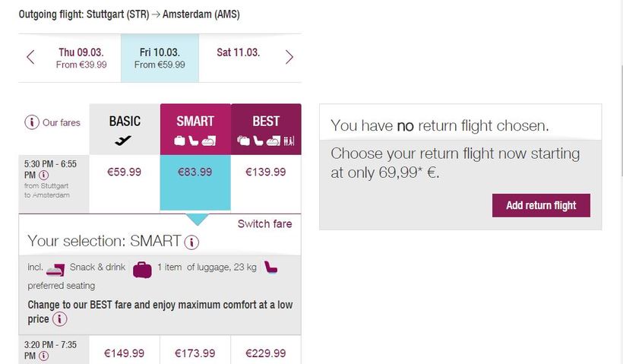Choose BASIC fare at €59.99
623x364 pixels.
(125, 173)
